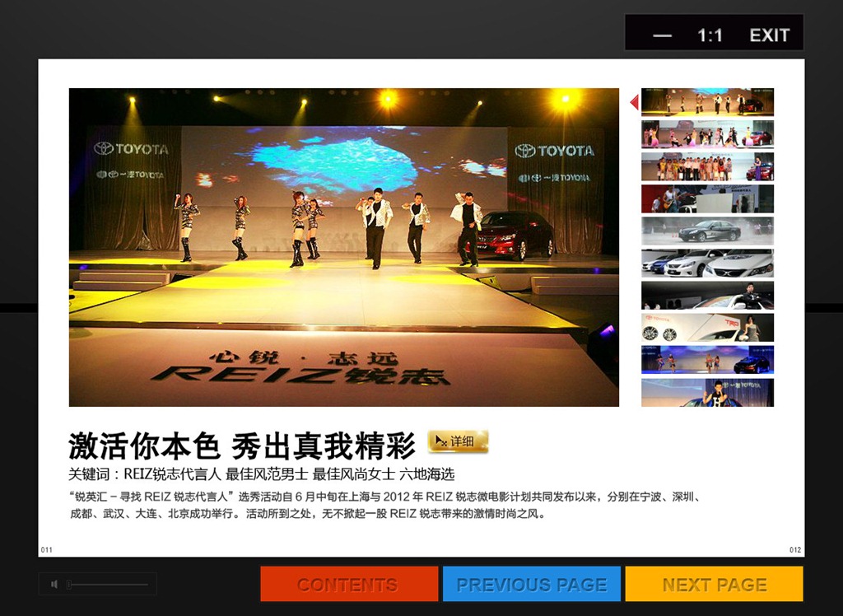Go to NEXT PAGE
Screen dimensions: 843x616
click(x=714, y=584)
